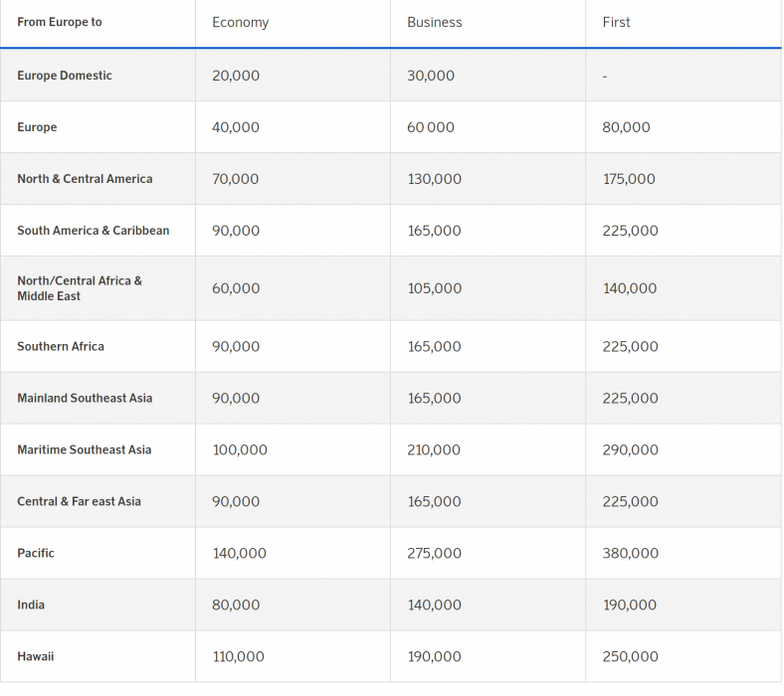
Task: Click the 30,000 Business value
Action: click(431, 76)
